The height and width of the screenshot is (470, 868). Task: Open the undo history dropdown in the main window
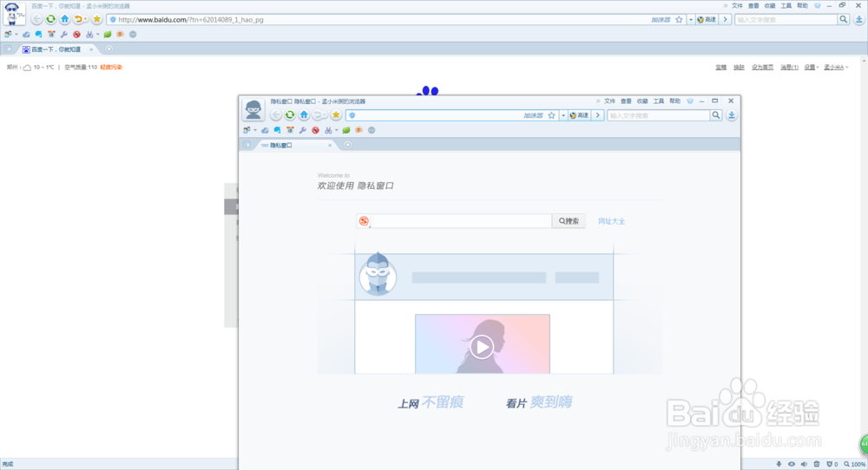pyautogui.click(x=85, y=19)
